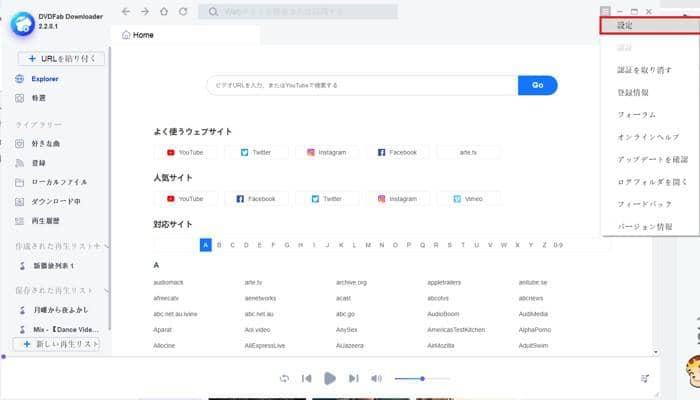This screenshot has height=400, width=700.
Task: Open Twitter under 人気サイト
Action: [326, 199]
